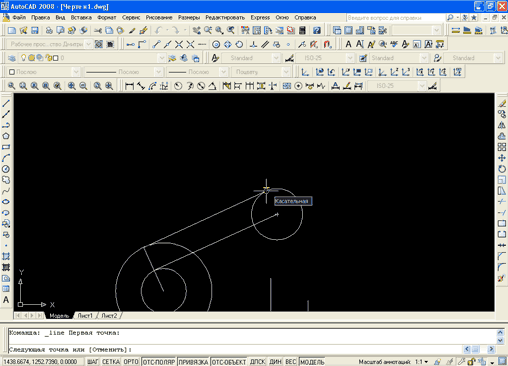Select the Hatch tool in draw toolbar

6,256
